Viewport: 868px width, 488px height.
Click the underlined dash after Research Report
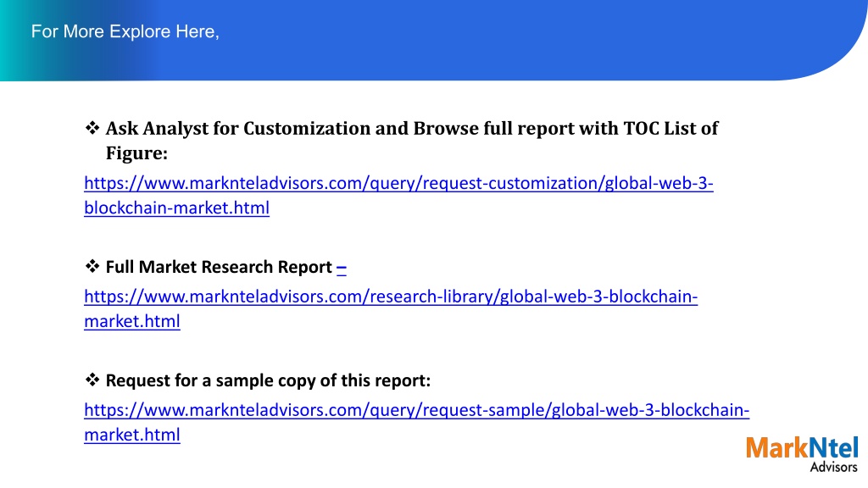click(342, 268)
